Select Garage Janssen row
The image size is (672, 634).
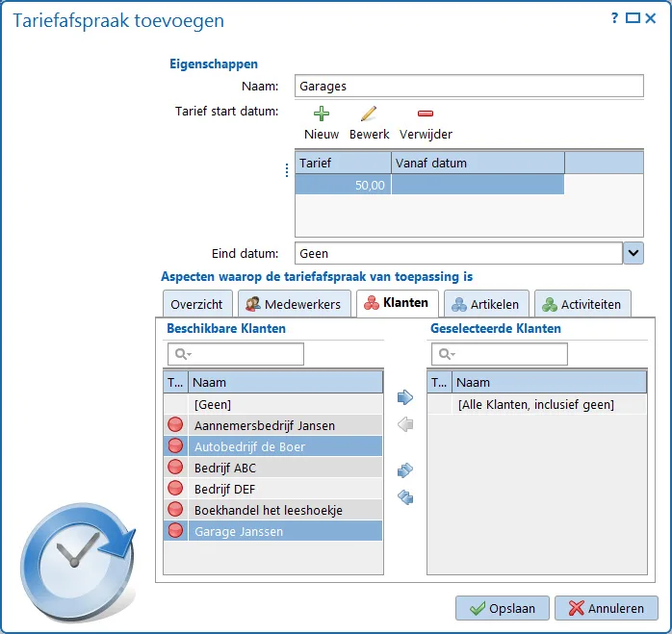pyautogui.click(x=272, y=531)
